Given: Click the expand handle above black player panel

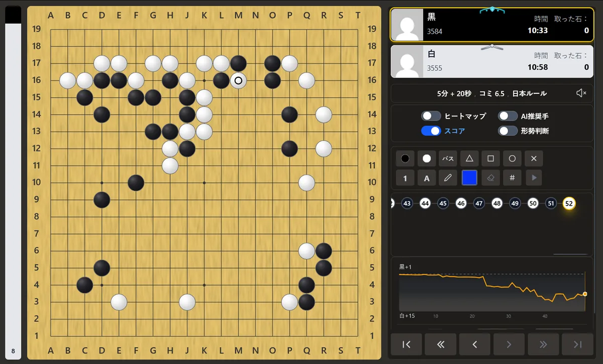Looking at the screenshot, I should (x=492, y=10).
